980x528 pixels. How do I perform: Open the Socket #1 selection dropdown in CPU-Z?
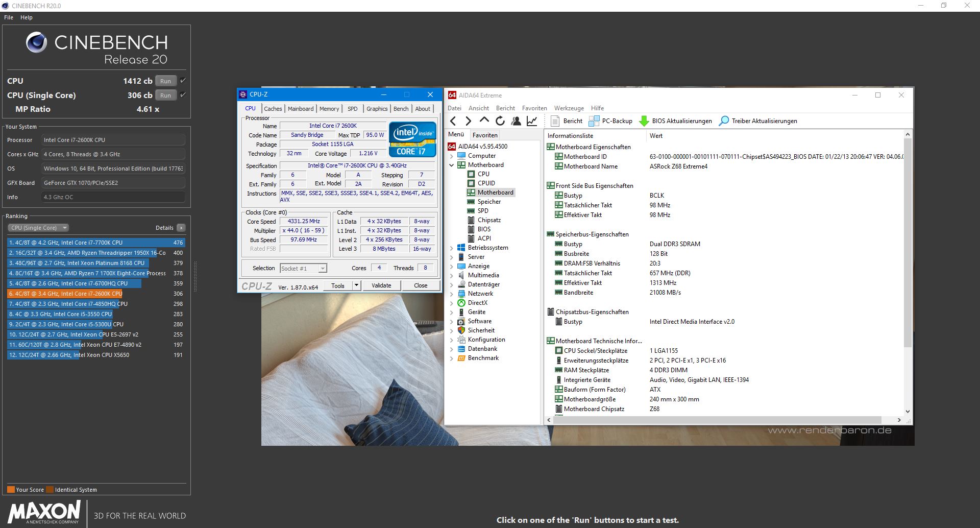(322, 268)
